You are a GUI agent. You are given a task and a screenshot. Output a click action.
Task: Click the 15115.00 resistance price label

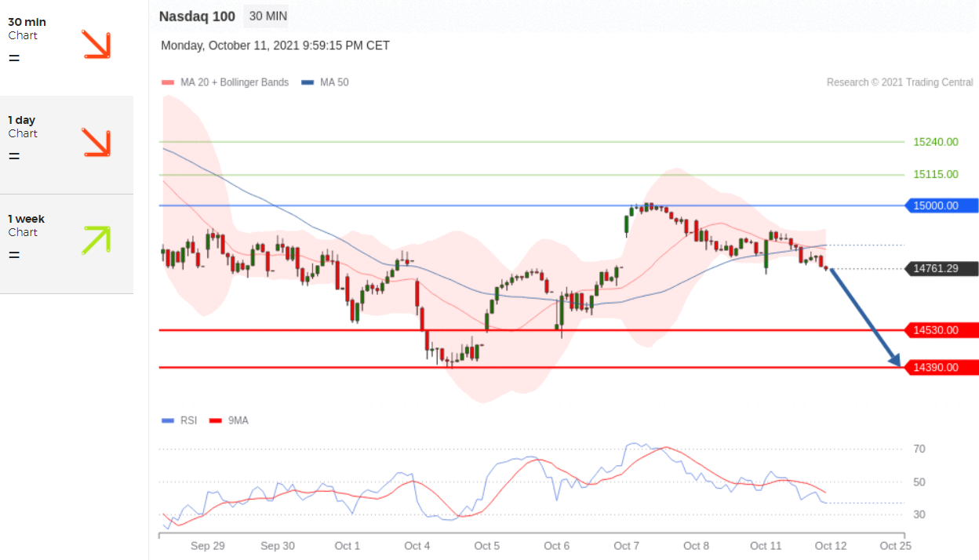[x=936, y=174]
